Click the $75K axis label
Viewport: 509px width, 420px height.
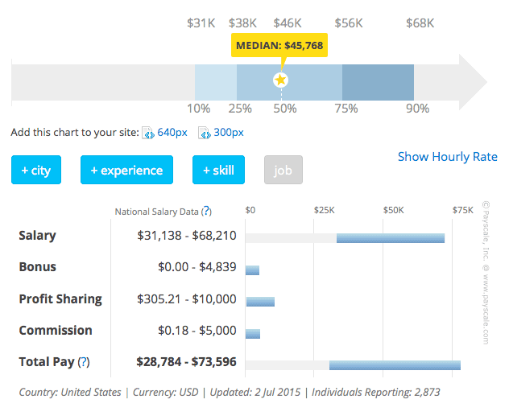pyautogui.click(x=463, y=210)
